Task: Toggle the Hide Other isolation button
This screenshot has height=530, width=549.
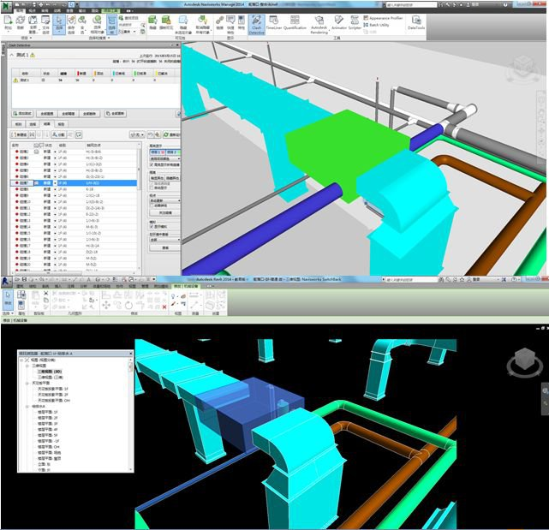Action: tap(173, 178)
